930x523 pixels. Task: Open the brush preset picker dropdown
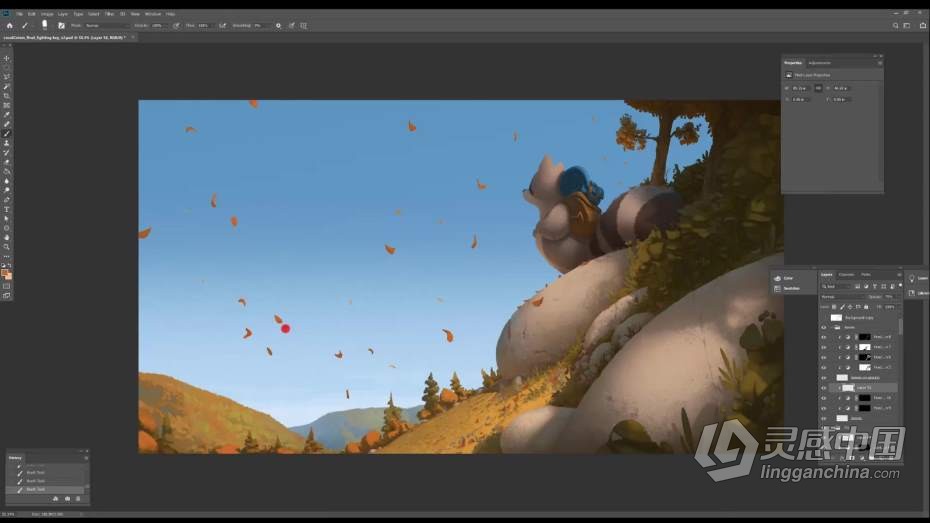(44, 25)
